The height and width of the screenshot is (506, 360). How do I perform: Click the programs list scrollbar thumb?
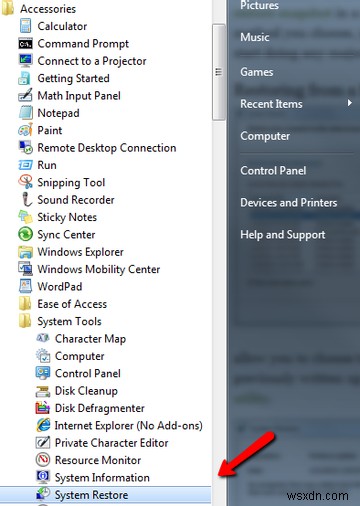point(218,72)
